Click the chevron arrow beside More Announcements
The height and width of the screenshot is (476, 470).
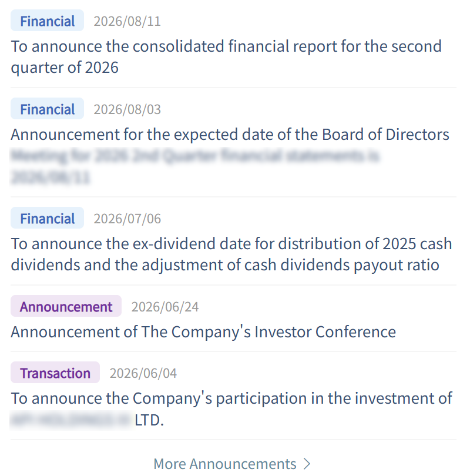pos(307,464)
